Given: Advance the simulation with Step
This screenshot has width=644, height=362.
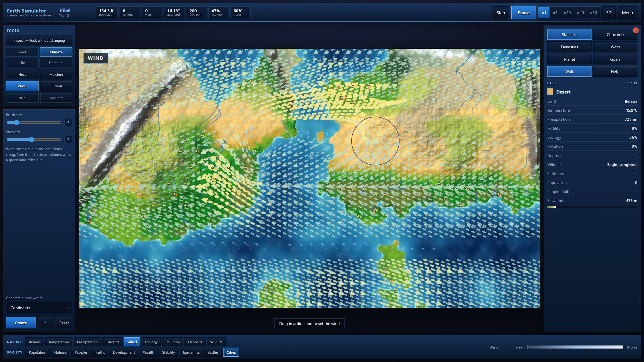Looking at the screenshot, I should pos(501,13).
